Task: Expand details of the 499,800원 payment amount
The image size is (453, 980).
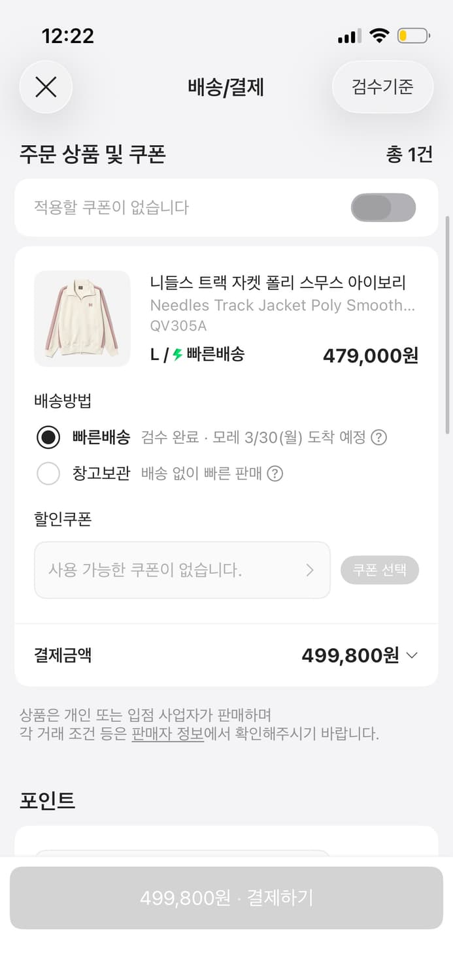Action: 360,655
